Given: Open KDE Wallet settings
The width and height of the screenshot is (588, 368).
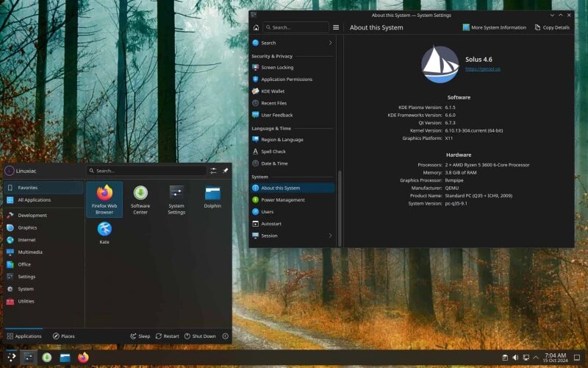Looking at the screenshot, I should pos(293,91).
